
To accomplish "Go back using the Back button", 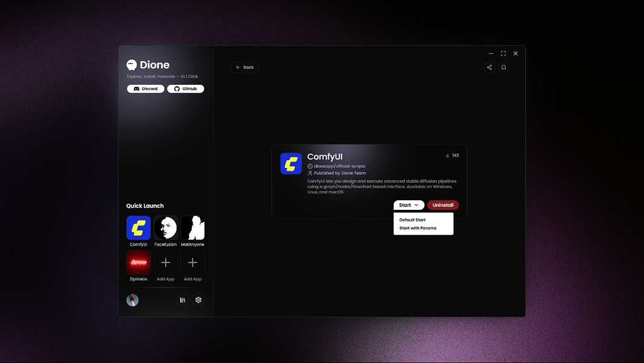I will (244, 67).
